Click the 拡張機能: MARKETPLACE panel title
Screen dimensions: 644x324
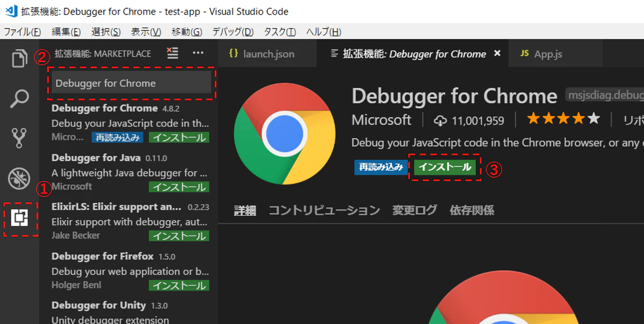pyautogui.click(x=103, y=53)
